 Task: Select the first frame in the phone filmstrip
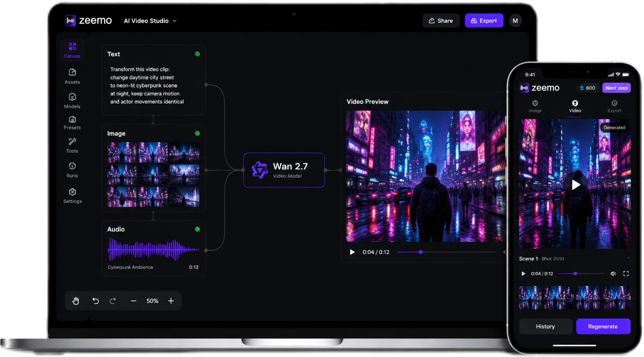[531, 298]
